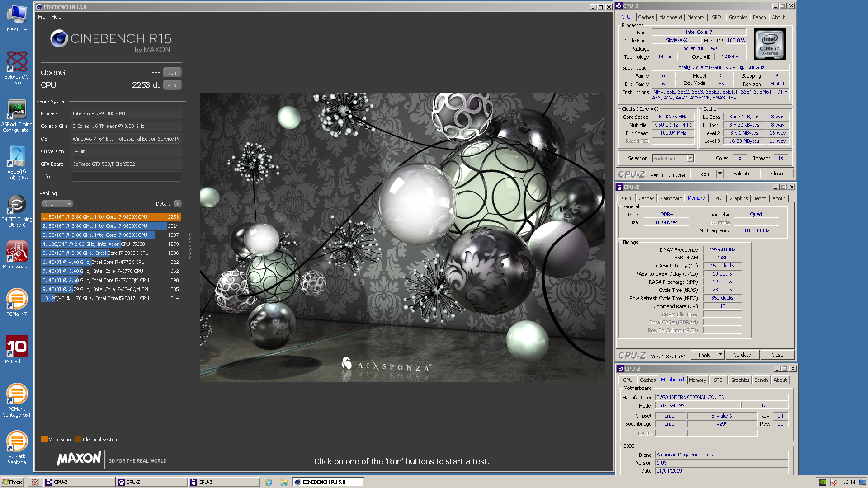Open the Help menu in Cinebench
This screenshot has width=868, height=488.
tap(56, 17)
